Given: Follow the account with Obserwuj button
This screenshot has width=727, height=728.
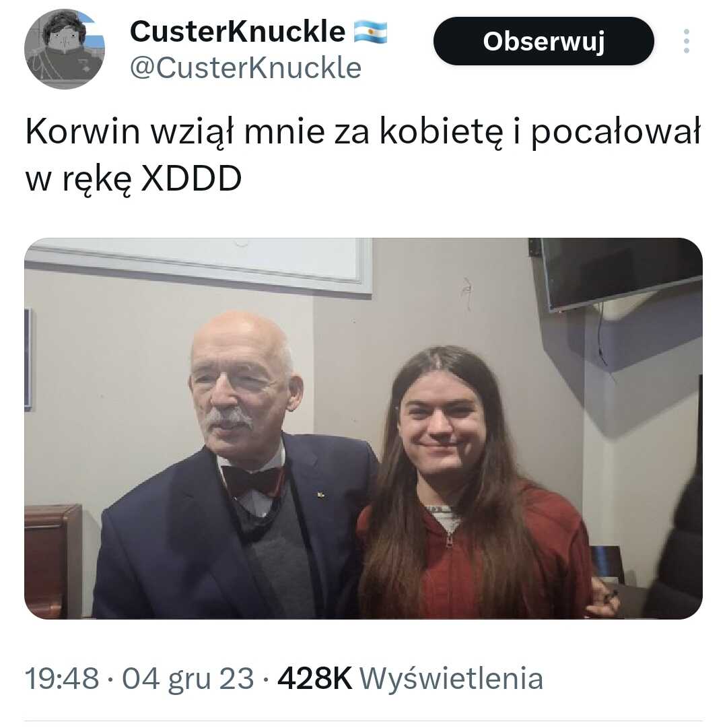Looking at the screenshot, I should tap(544, 41).
